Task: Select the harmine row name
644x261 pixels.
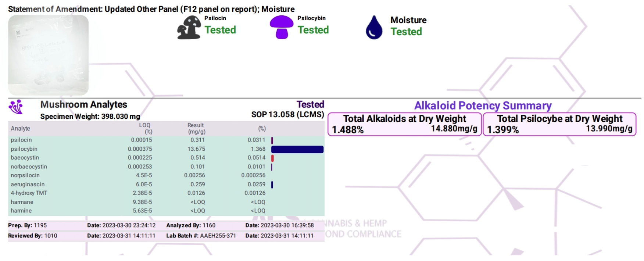Action: [x=21, y=211]
